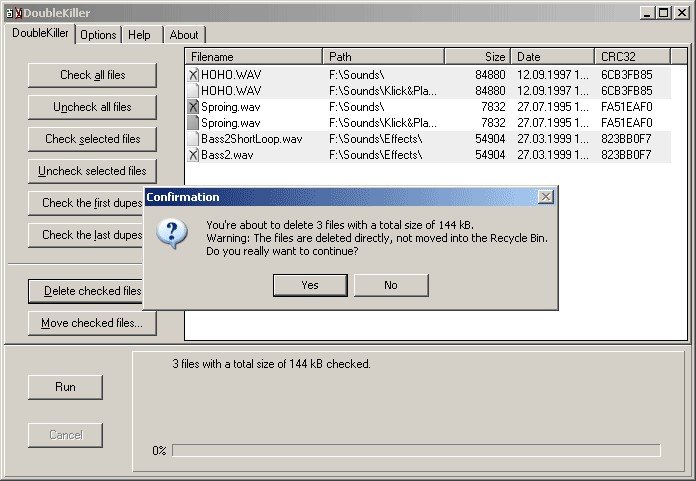Uncheck Sproing.wav file in F:\Sounds\
Viewport: 696px width, 481px height.
[x=193, y=107]
